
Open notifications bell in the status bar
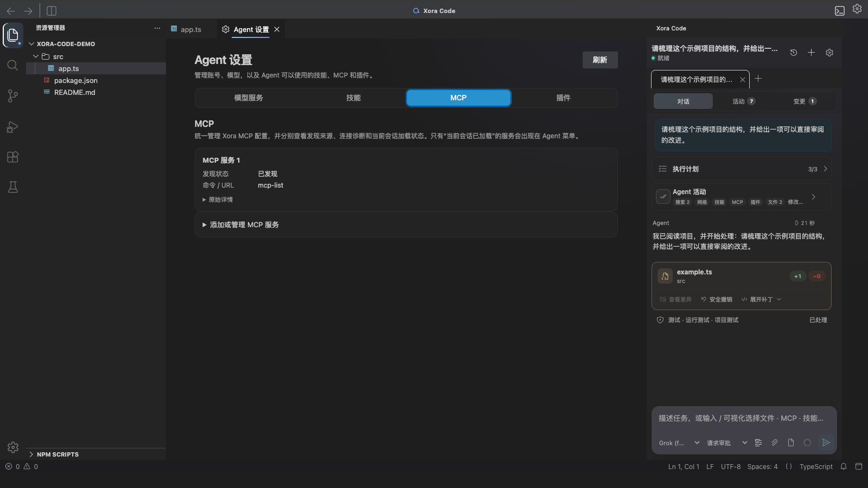[844, 466]
